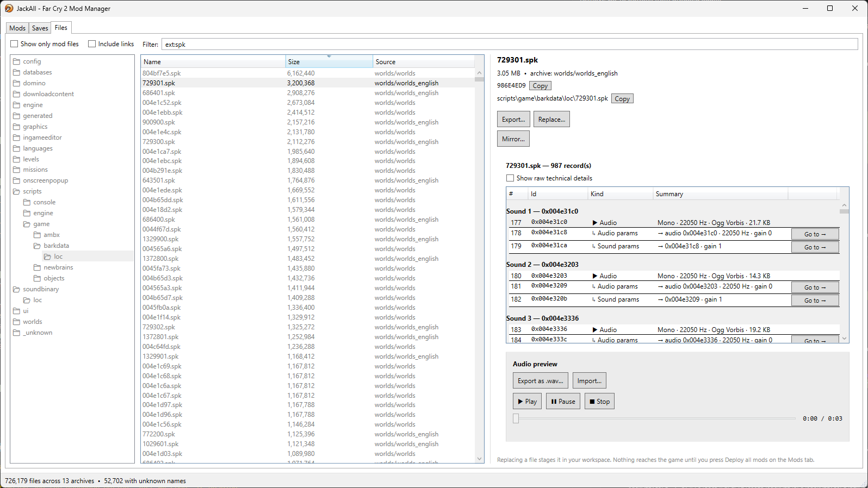This screenshot has width=868, height=488.
Task: Click the Replace... button
Action: 551,120
